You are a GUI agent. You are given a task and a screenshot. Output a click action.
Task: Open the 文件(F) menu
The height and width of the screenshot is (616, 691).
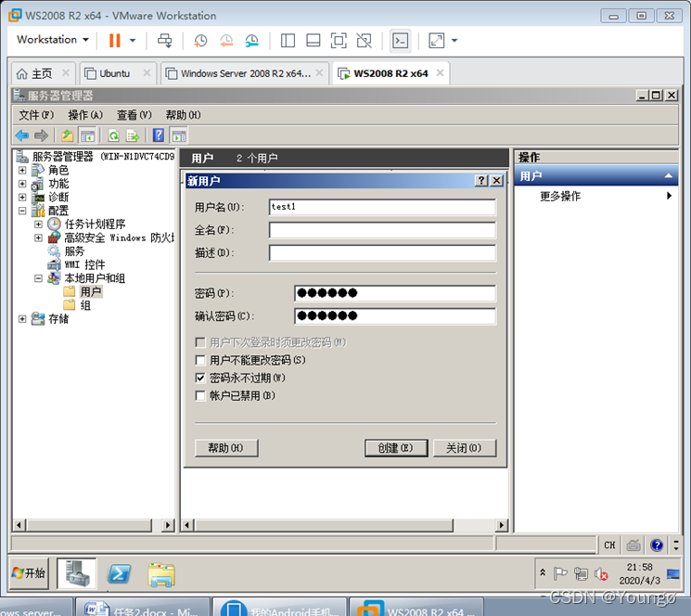coord(36,115)
